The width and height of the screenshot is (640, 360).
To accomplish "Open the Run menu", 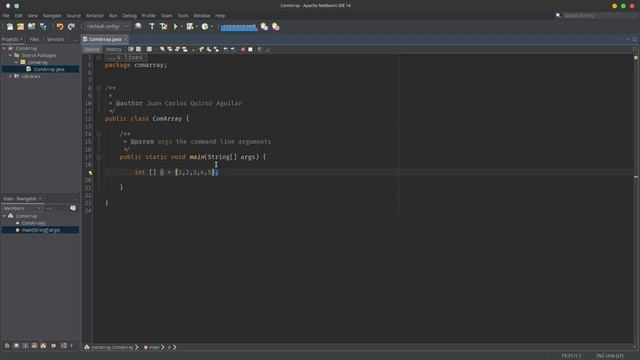I will tap(113, 16).
